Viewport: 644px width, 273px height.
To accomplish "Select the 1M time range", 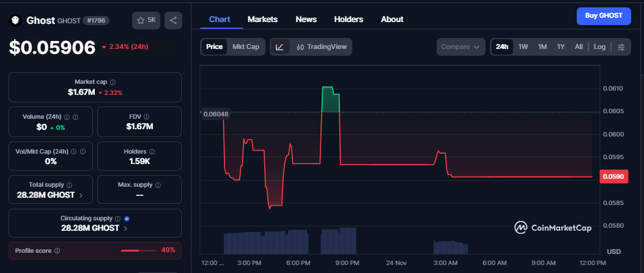I will (x=542, y=47).
